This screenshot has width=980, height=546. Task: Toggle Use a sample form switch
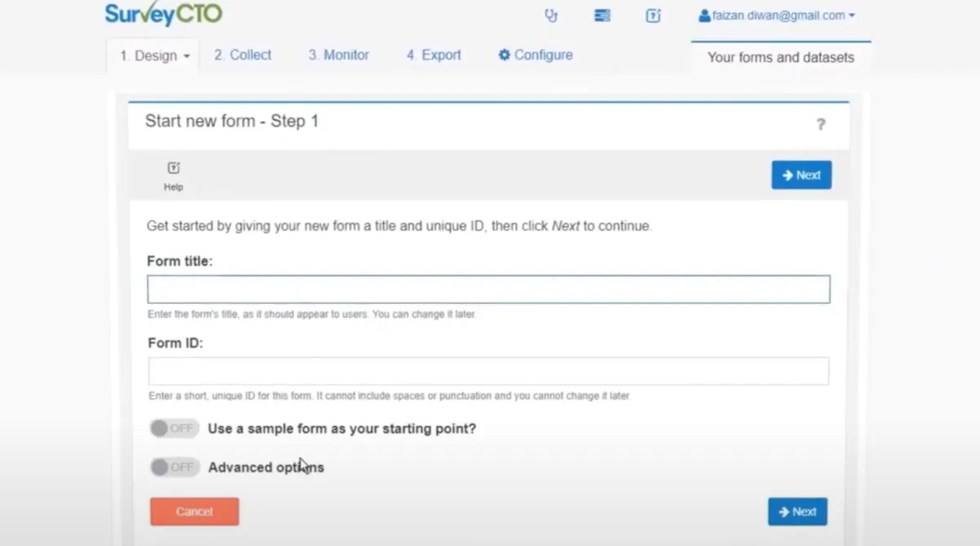tap(175, 428)
